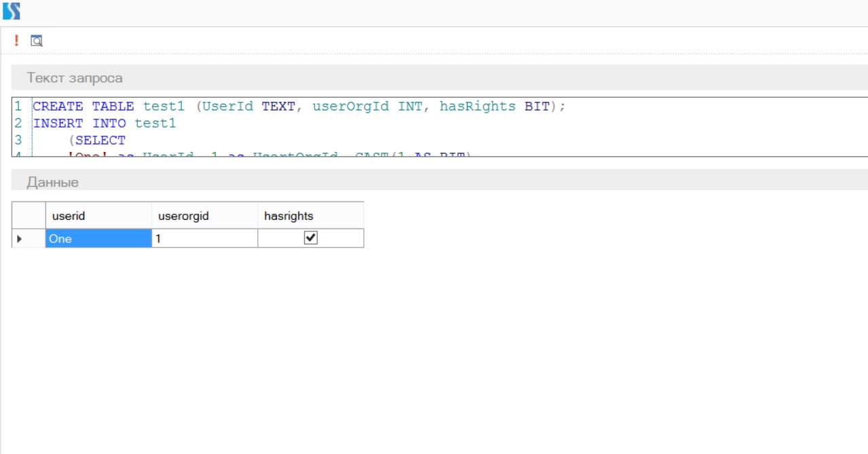Click on the INSERT INTO line in editor
Image resolution: width=868 pixels, height=454 pixels.
pyautogui.click(x=104, y=124)
